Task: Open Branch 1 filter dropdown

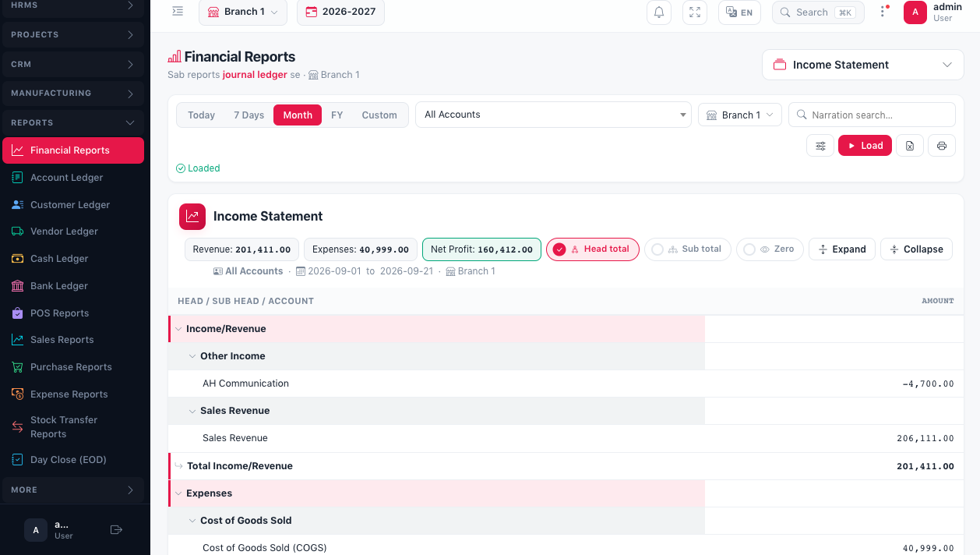Action: [740, 115]
